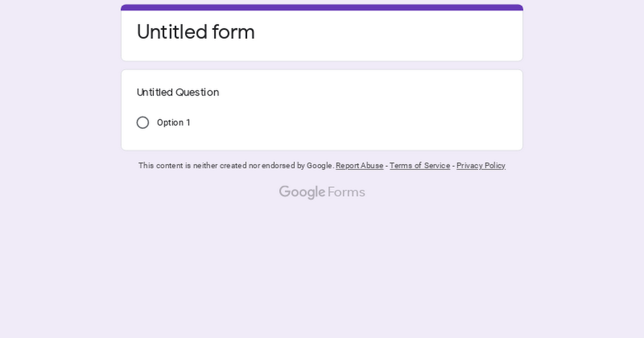Click the lavender background right of the question card

coord(584,110)
